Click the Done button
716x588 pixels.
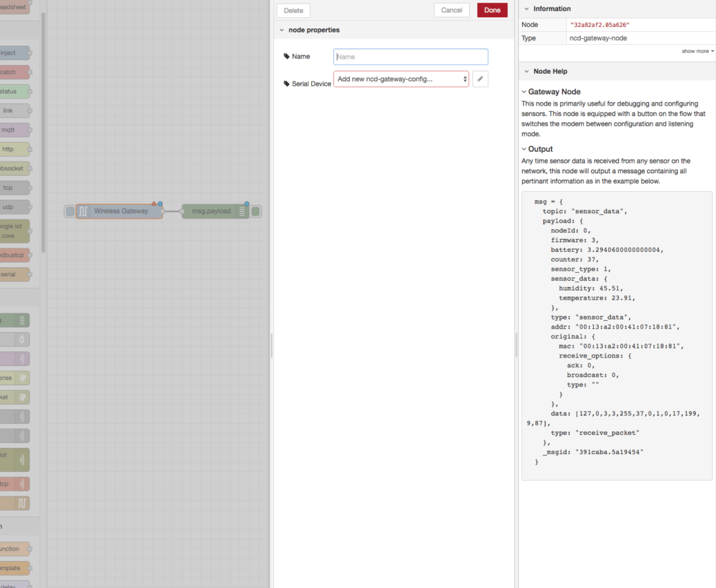(492, 10)
